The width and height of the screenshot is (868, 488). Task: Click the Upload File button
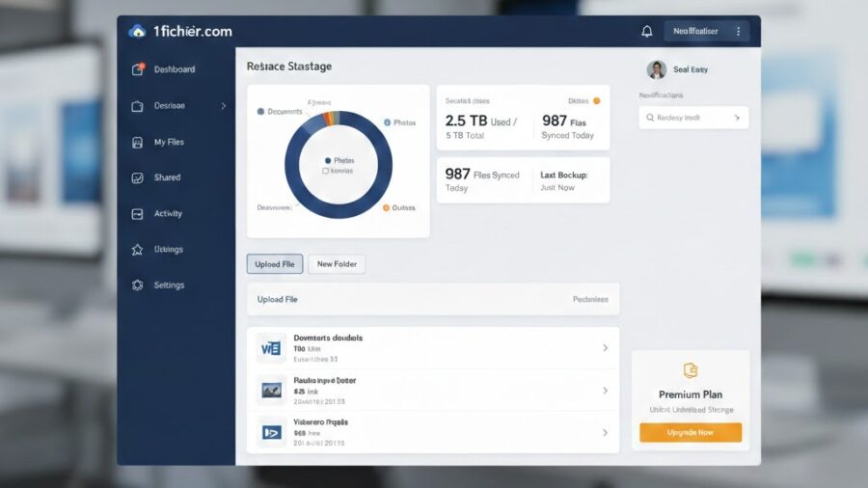[x=275, y=264]
